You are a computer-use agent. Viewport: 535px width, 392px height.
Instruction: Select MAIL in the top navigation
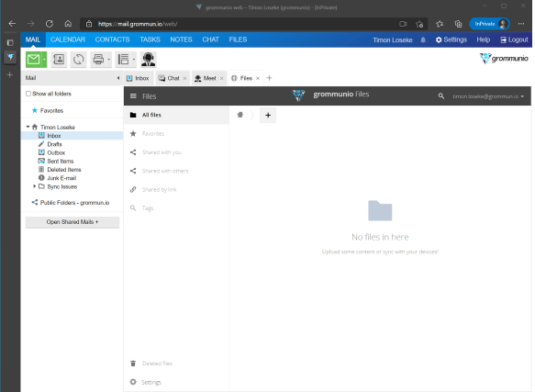33,39
